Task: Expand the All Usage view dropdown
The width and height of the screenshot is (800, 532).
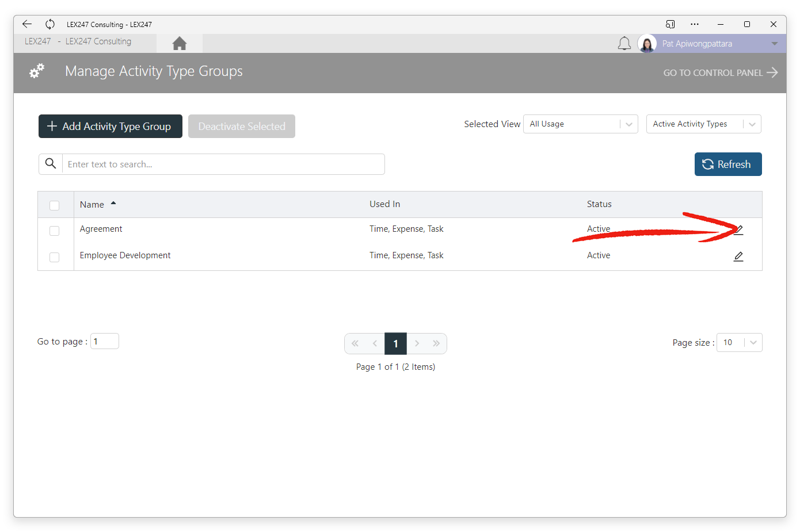Action: (581, 124)
